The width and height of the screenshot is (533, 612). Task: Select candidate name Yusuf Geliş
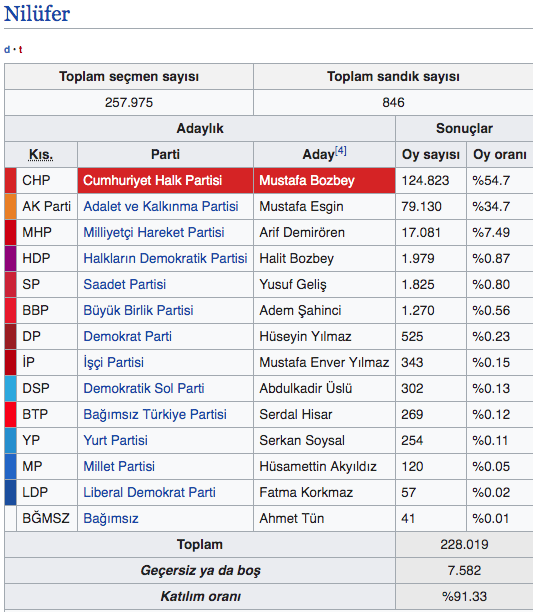click(293, 285)
